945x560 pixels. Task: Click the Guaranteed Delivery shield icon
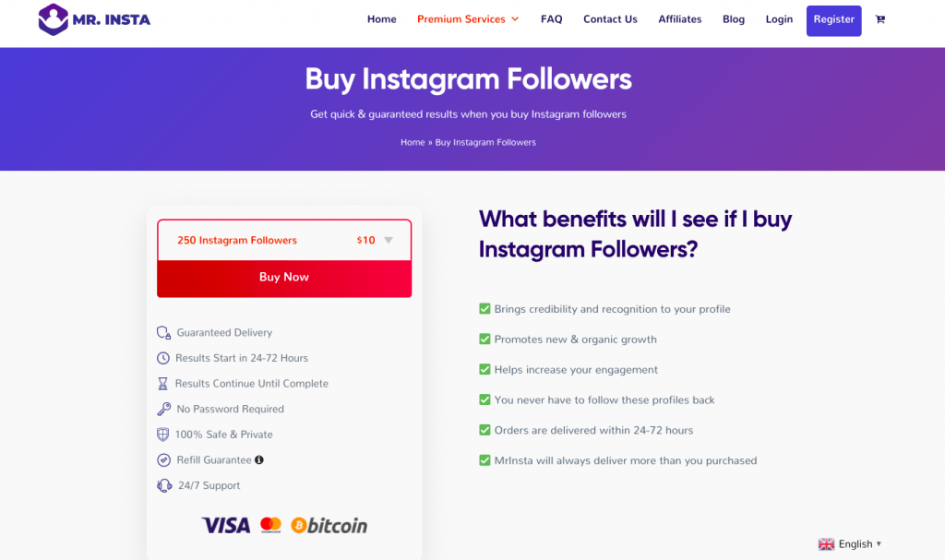(163, 333)
